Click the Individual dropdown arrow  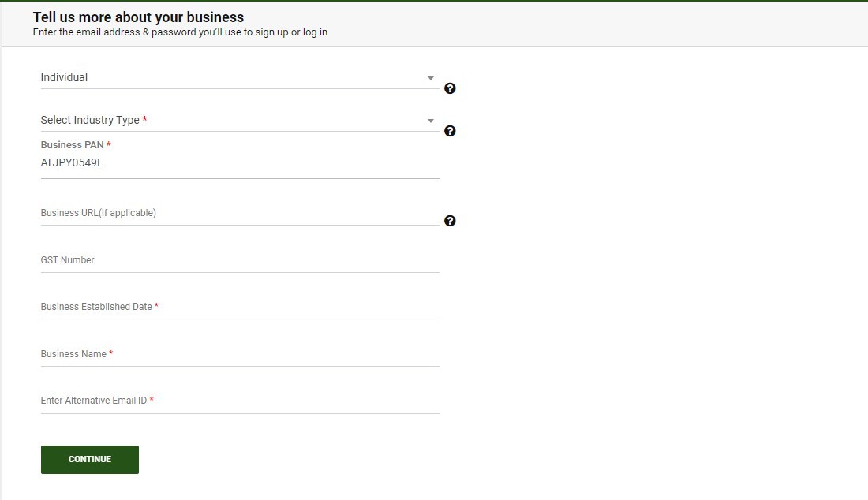431,78
